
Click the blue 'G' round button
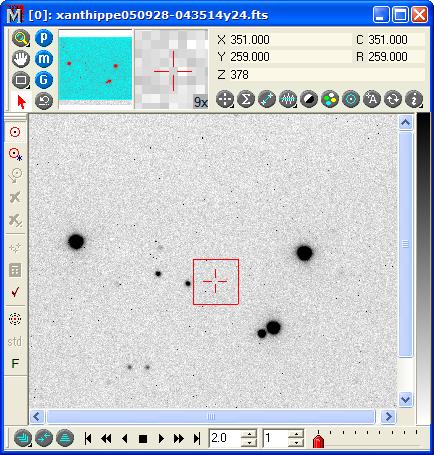tap(44, 80)
